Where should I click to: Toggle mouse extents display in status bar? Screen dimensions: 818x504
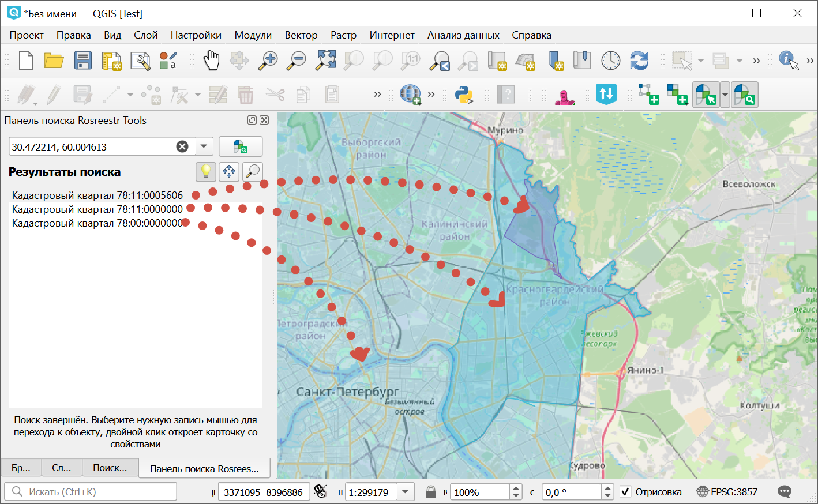point(320,492)
